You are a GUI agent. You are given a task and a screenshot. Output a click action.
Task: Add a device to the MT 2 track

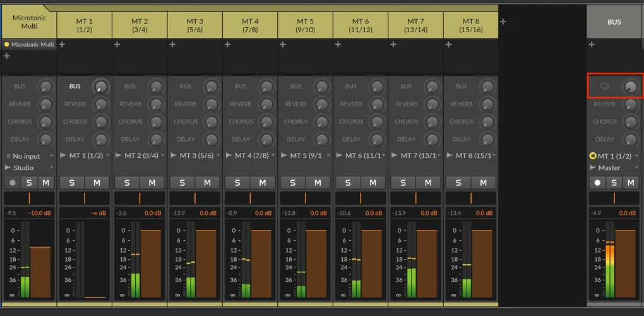117,44
